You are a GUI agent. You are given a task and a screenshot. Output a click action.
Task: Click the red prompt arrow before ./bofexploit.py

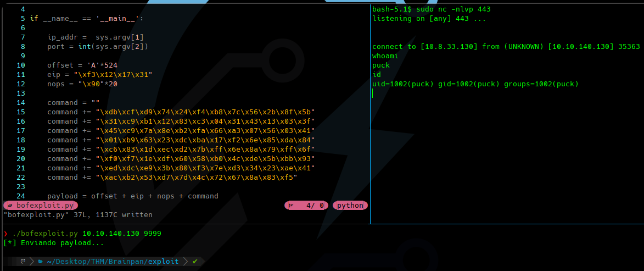coord(5,233)
